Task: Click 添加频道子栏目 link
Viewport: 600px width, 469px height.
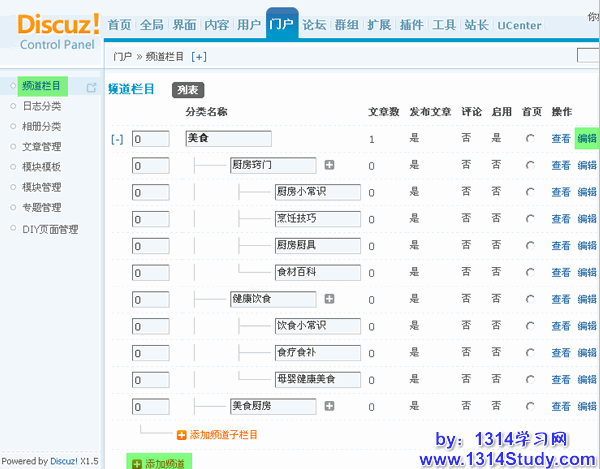Action: coord(217,435)
